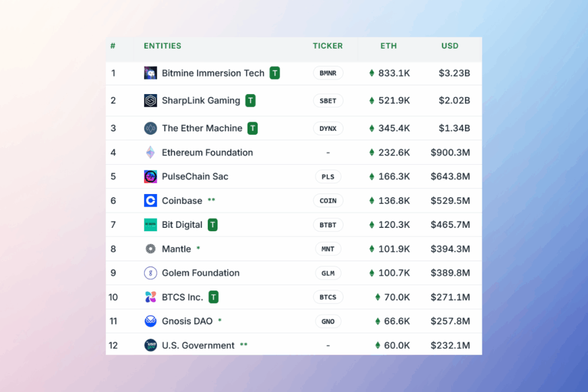The image size is (588, 392).
Task: Click the TICKER column header
Action: [328, 46]
